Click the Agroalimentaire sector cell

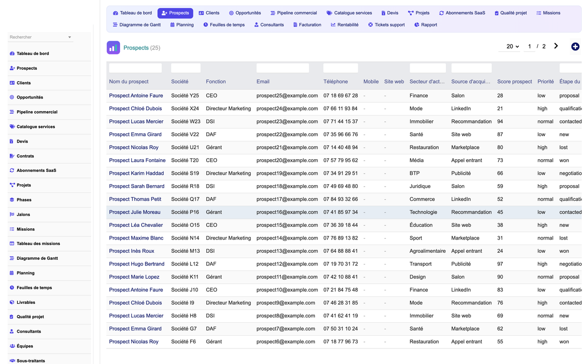coord(428,251)
